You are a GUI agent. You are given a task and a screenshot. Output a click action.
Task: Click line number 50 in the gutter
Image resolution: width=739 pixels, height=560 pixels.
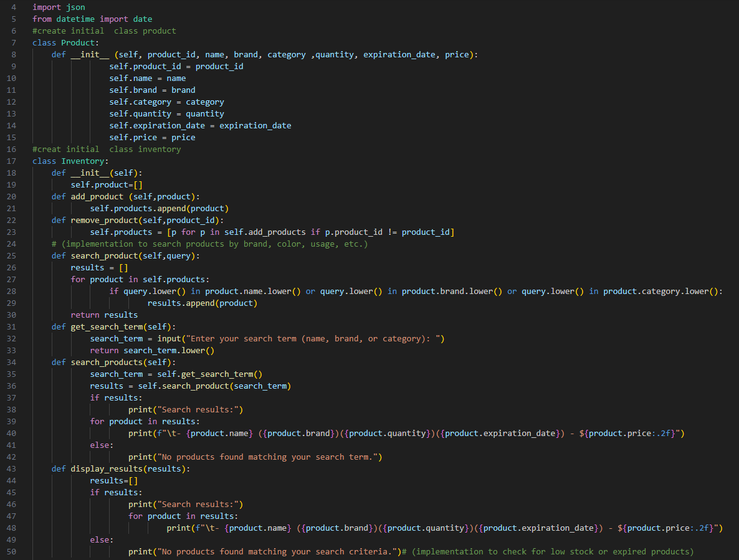click(11, 551)
